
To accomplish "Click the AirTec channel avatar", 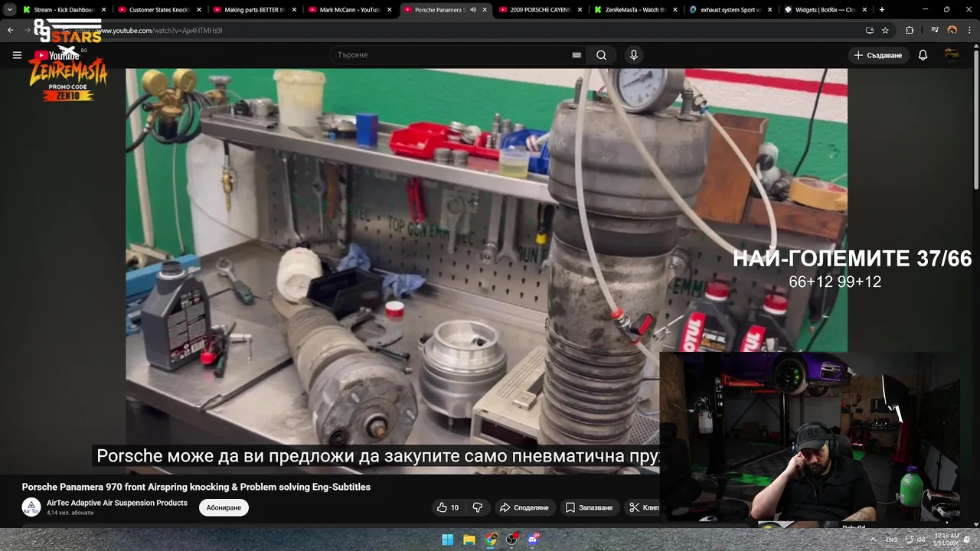I will (x=31, y=507).
